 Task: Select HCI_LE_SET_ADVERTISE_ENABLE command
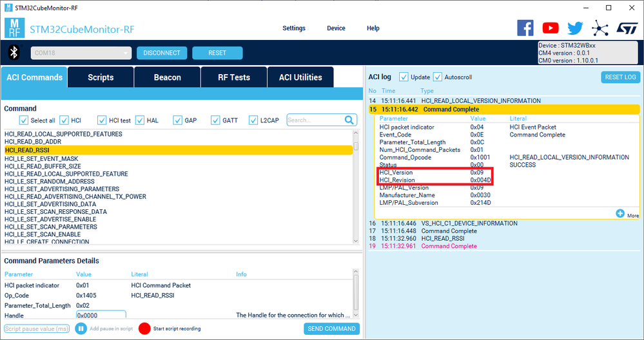click(x=50, y=219)
